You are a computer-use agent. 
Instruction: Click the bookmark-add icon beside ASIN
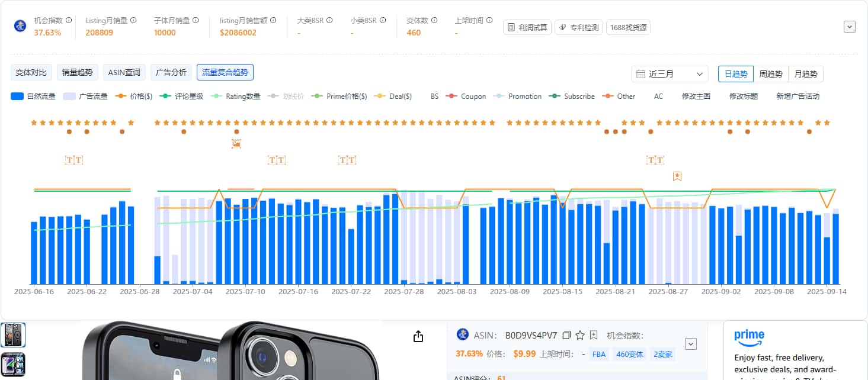point(594,336)
